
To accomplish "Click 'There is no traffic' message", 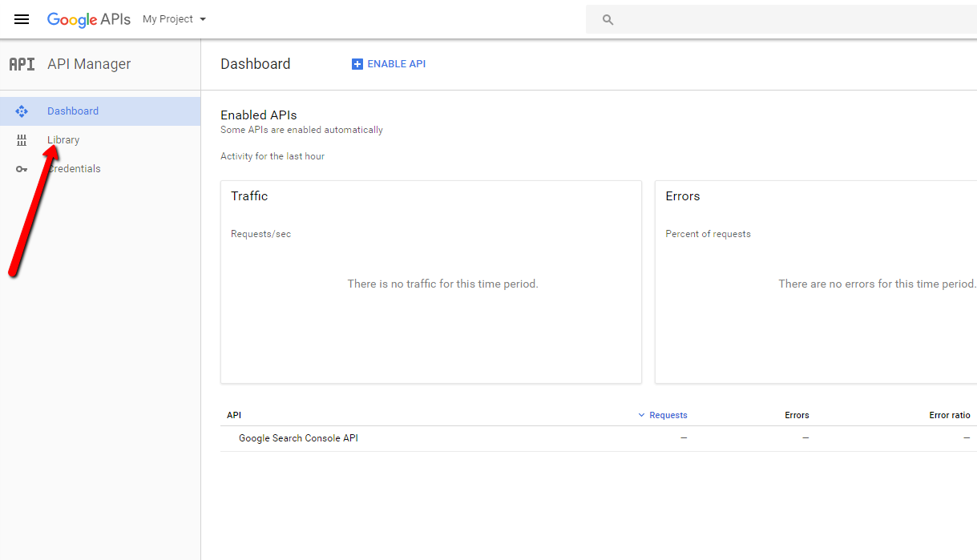I will click(x=442, y=284).
